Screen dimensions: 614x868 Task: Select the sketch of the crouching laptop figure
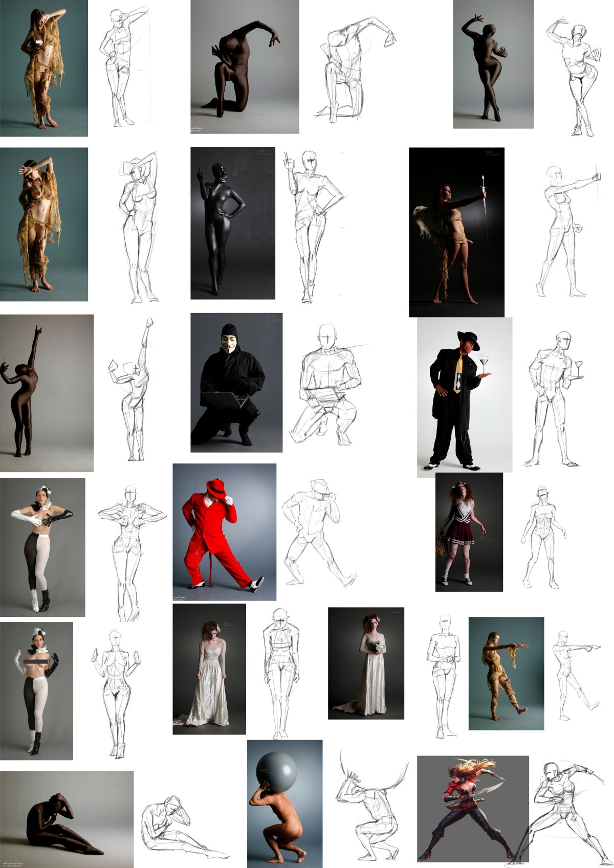coord(330,384)
